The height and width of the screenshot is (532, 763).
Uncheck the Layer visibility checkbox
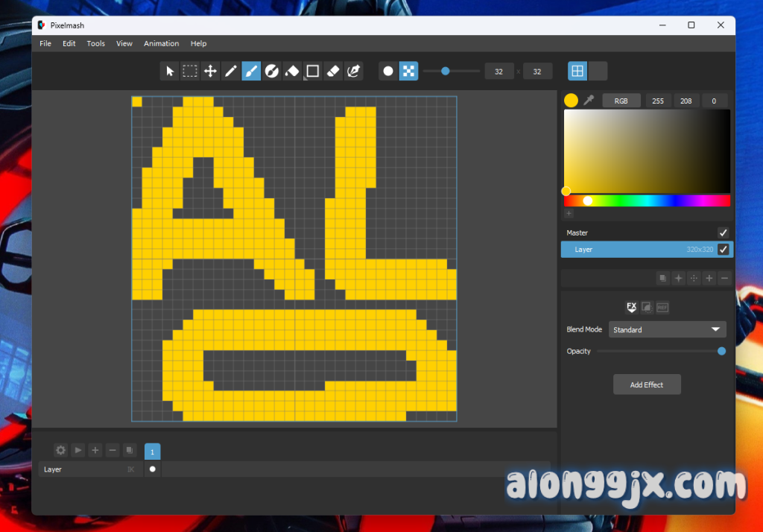722,250
